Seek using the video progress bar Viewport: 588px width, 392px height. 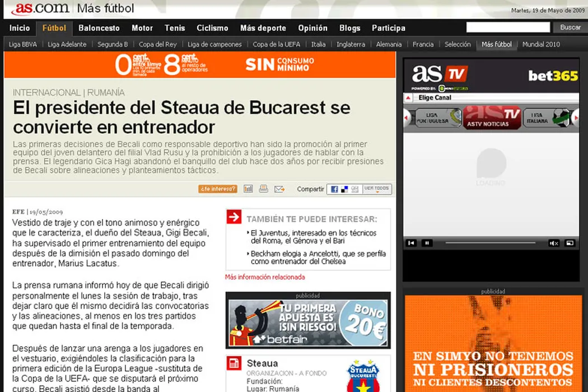490,243
